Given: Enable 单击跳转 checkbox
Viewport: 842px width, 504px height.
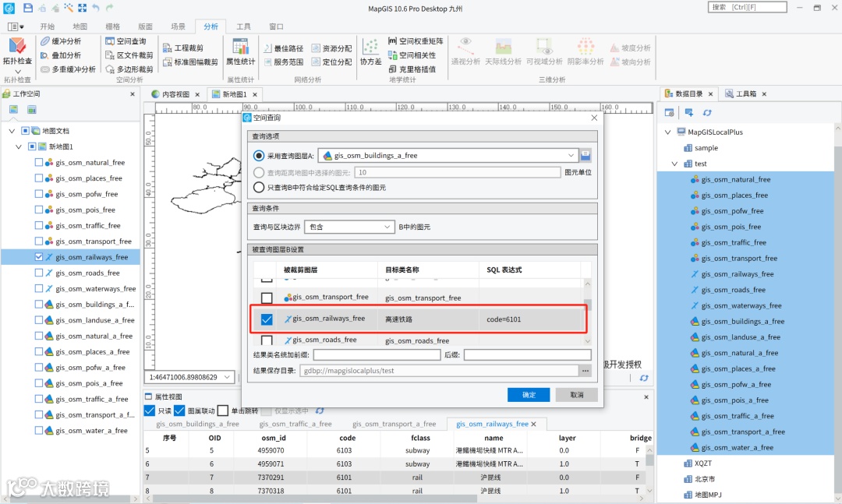Looking at the screenshot, I should point(224,411).
